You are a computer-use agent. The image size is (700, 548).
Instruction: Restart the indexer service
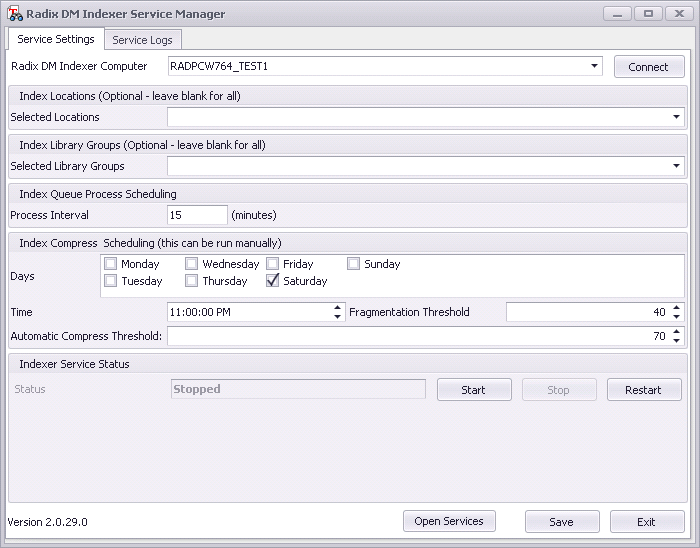tap(644, 390)
